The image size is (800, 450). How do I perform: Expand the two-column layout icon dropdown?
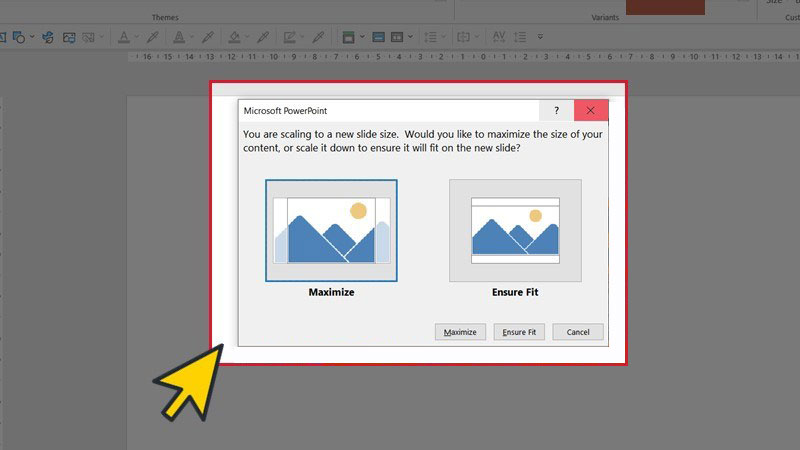tap(410, 37)
